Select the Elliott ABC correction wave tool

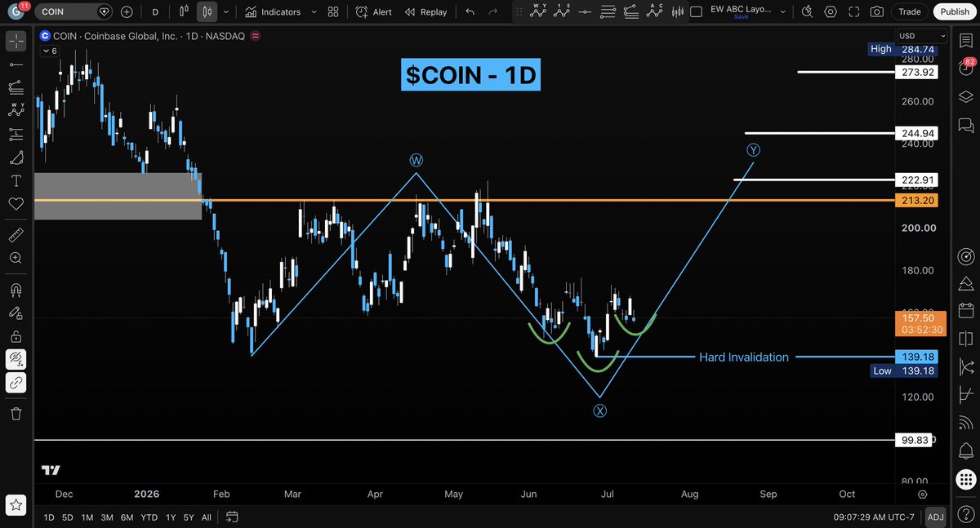pyautogui.click(x=653, y=11)
